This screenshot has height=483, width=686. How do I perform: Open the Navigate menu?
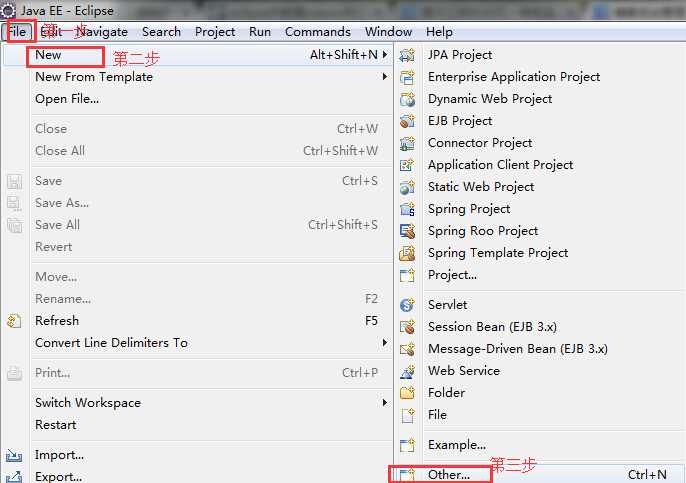pyautogui.click(x=103, y=32)
